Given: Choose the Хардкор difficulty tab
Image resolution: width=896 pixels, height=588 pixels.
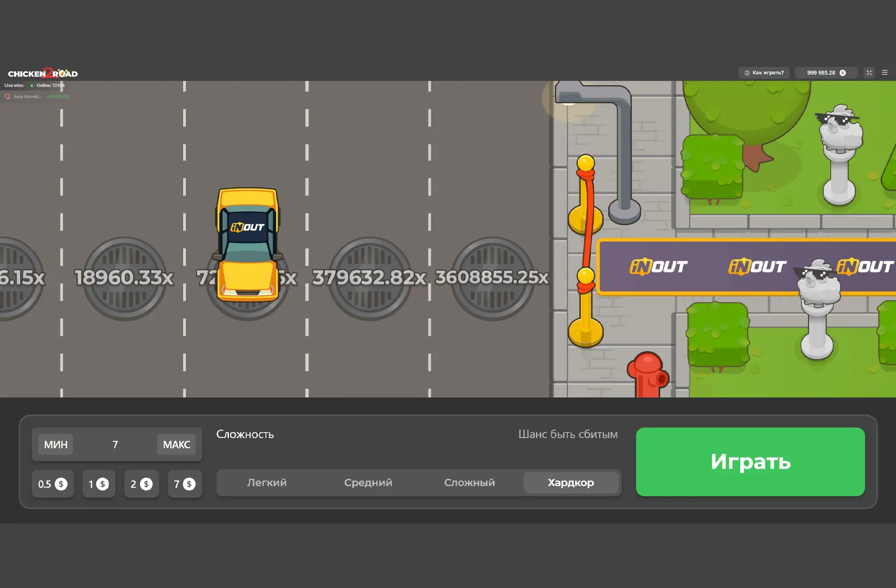Looking at the screenshot, I should [x=571, y=483].
